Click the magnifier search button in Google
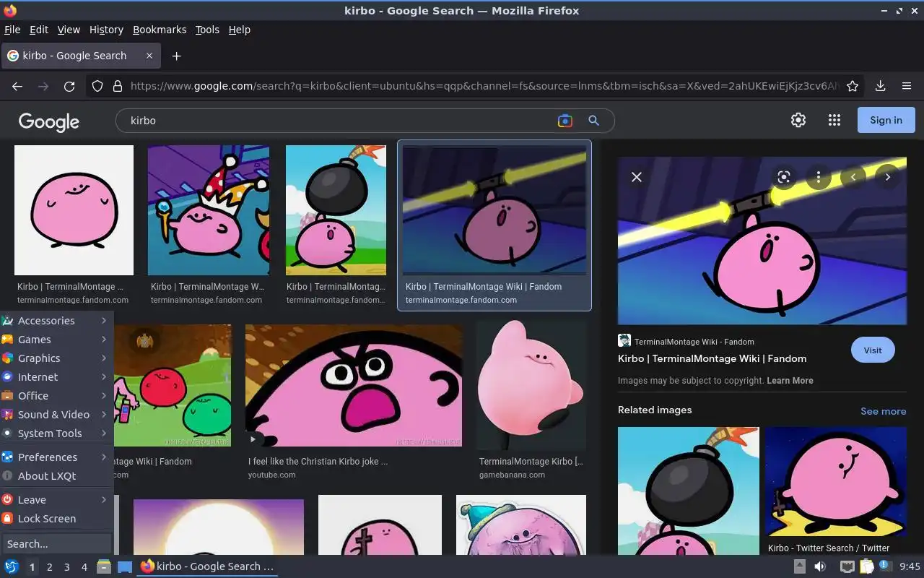The width and height of the screenshot is (924, 578). tap(593, 121)
